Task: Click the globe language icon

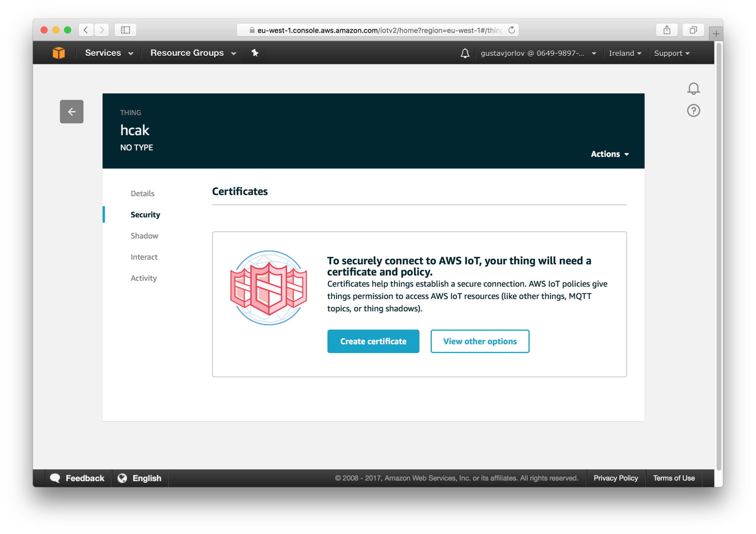Action: click(122, 478)
